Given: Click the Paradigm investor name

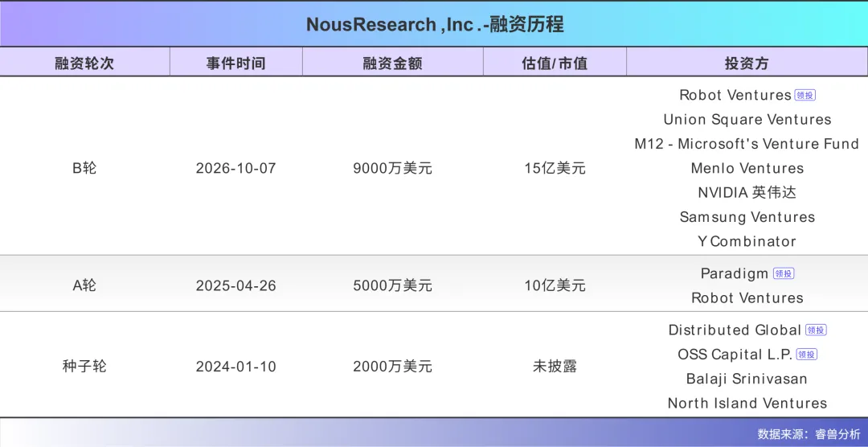Looking at the screenshot, I should [x=735, y=273].
